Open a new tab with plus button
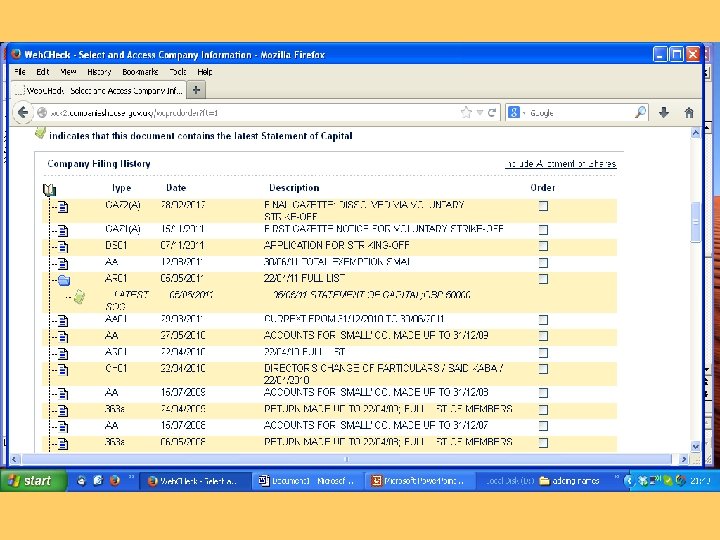The height and width of the screenshot is (540, 720). (196, 90)
